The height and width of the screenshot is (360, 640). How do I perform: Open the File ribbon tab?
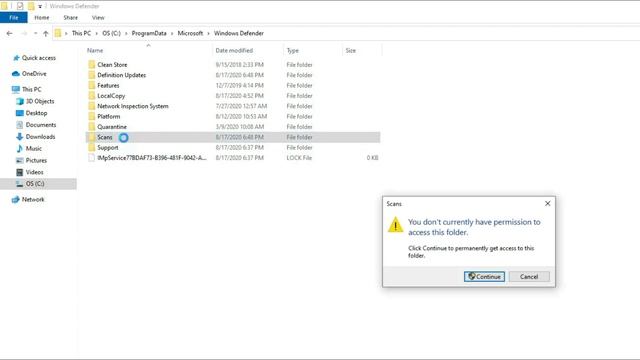(13, 18)
